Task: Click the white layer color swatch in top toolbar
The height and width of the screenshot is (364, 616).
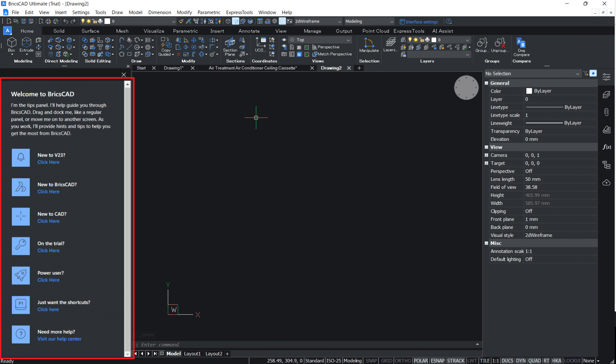Action: tap(107, 21)
